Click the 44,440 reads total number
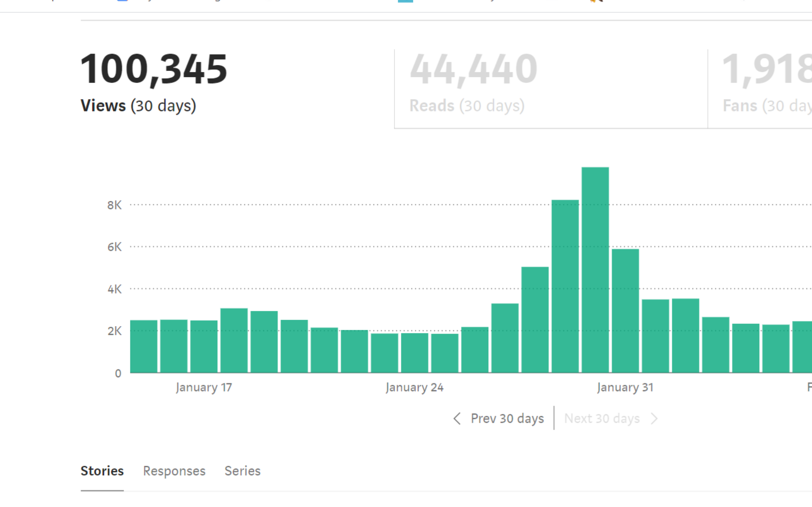 474,69
